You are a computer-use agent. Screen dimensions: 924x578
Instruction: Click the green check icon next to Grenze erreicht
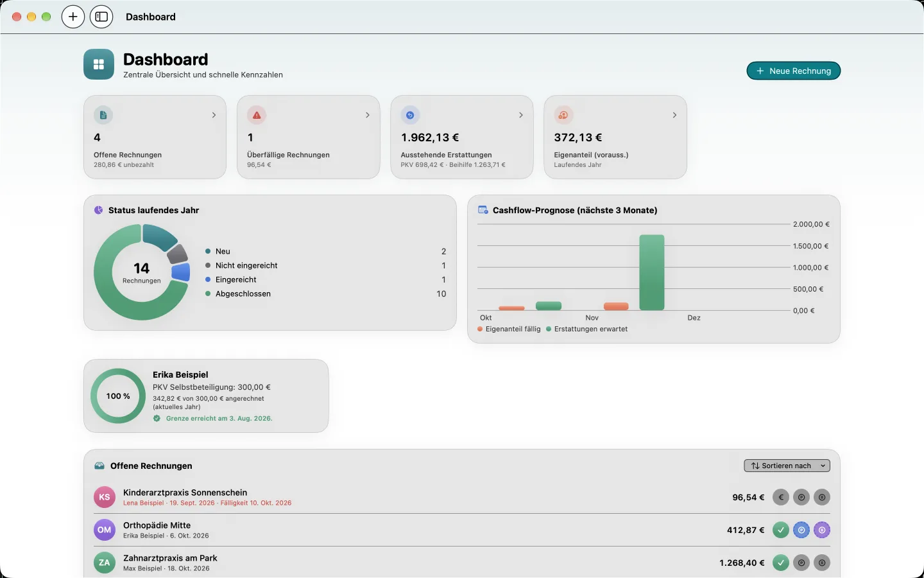coord(157,418)
